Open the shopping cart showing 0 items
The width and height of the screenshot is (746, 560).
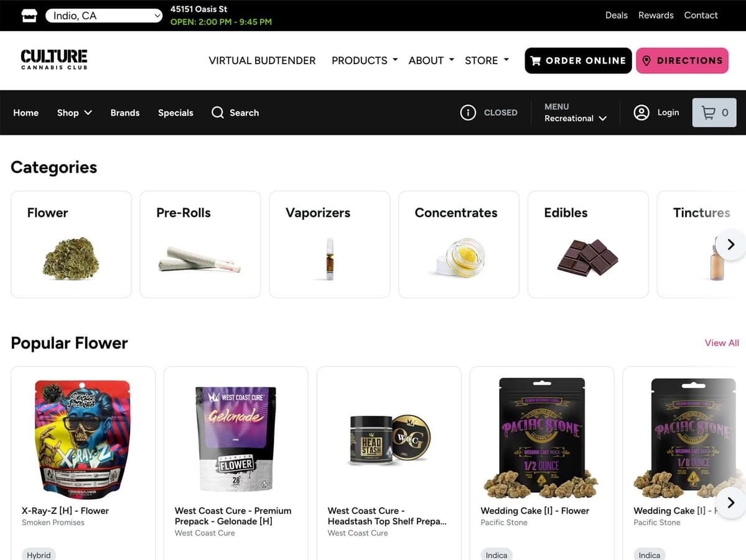click(x=714, y=112)
